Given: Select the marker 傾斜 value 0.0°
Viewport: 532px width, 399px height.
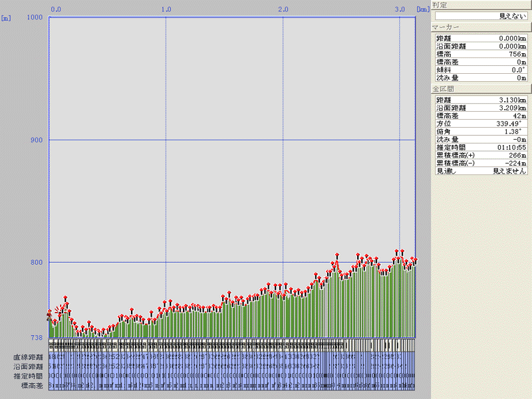Looking at the screenshot, I should [x=519, y=70].
